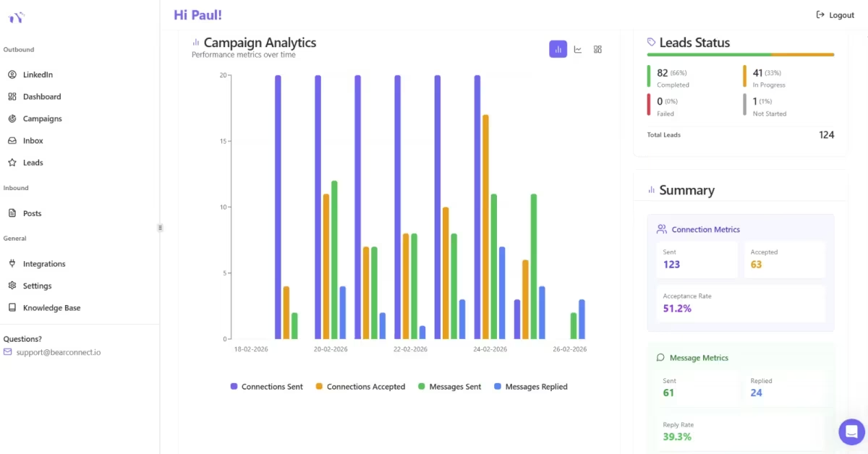Switch chart to line view icon
Image resolution: width=868 pixels, height=454 pixels.
pos(578,49)
